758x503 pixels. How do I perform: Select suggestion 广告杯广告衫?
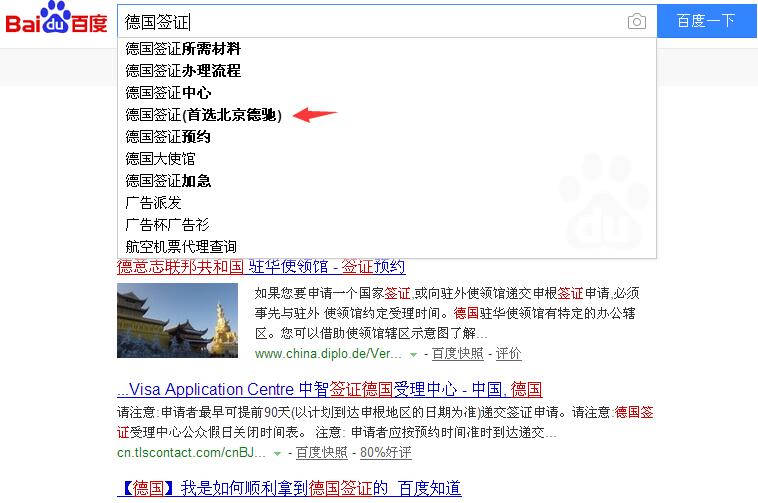(x=386, y=225)
